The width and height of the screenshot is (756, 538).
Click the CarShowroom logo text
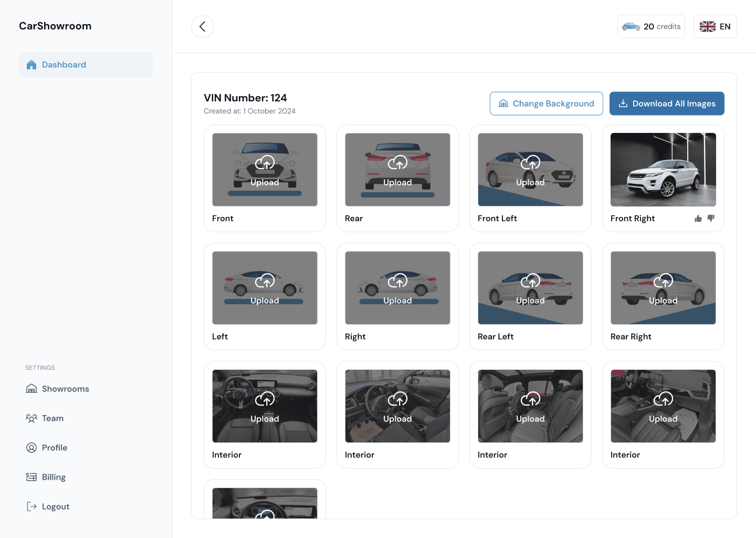coord(55,26)
